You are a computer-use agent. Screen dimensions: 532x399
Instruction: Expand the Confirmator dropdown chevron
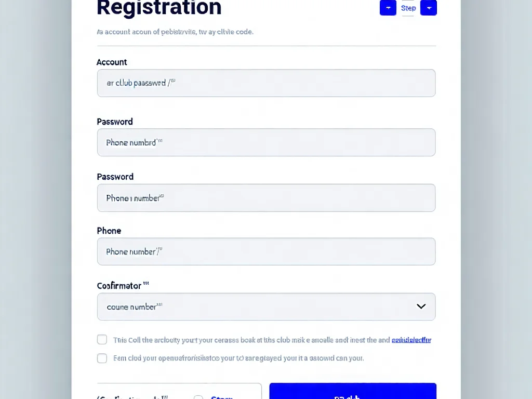pyautogui.click(x=421, y=307)
